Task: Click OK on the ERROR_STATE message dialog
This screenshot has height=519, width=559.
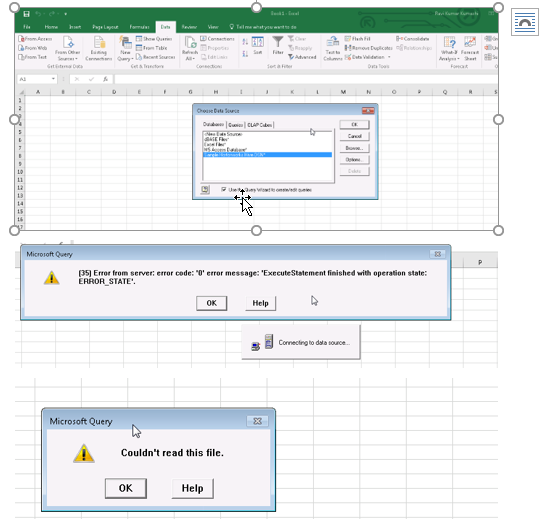Action: point(211,303)
